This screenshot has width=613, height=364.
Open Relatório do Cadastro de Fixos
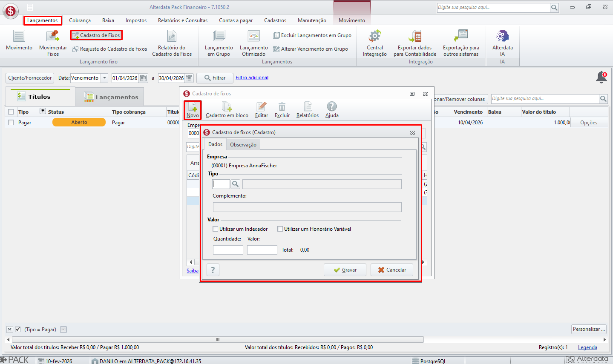click(172, 43)
